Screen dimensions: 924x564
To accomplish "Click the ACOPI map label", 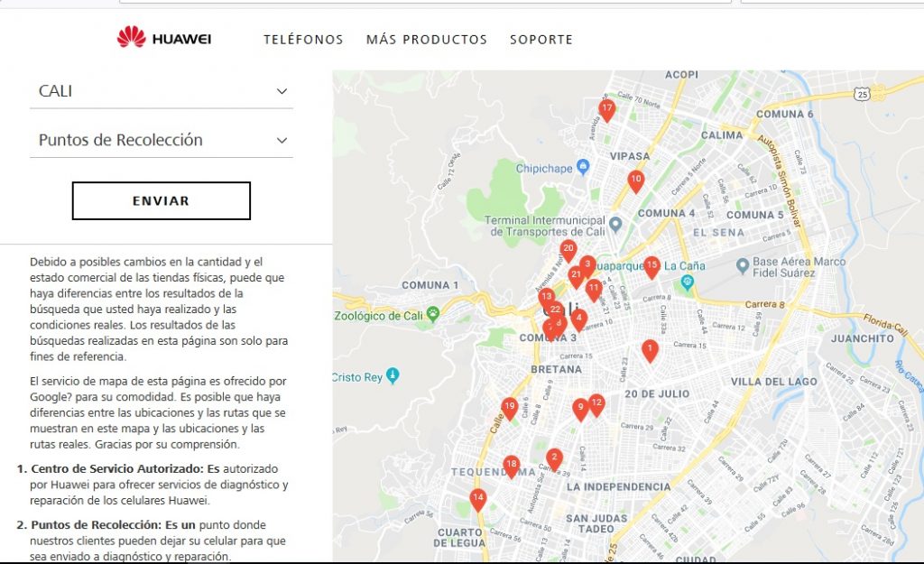I will [681, 75].
